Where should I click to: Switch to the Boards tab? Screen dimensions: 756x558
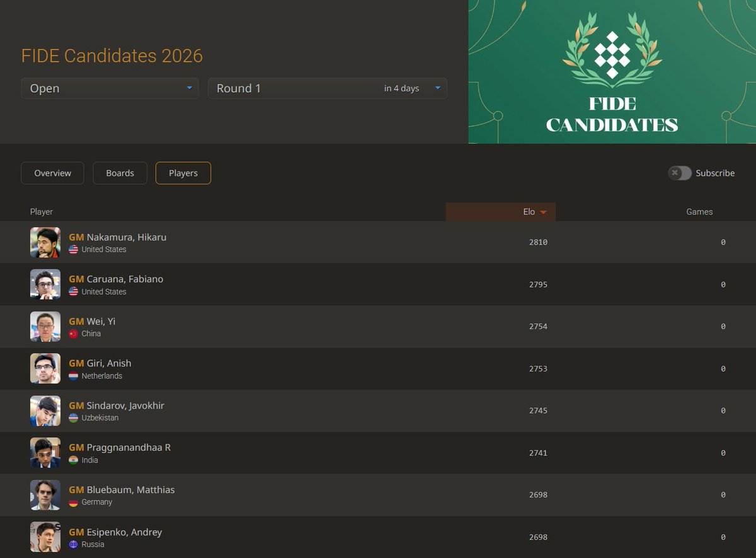click(120, 173)
